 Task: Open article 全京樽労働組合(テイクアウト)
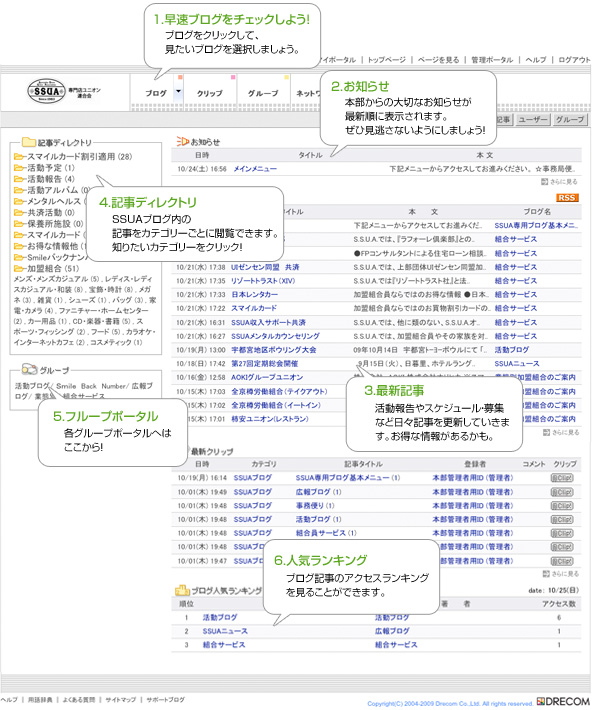pos(279,391)
